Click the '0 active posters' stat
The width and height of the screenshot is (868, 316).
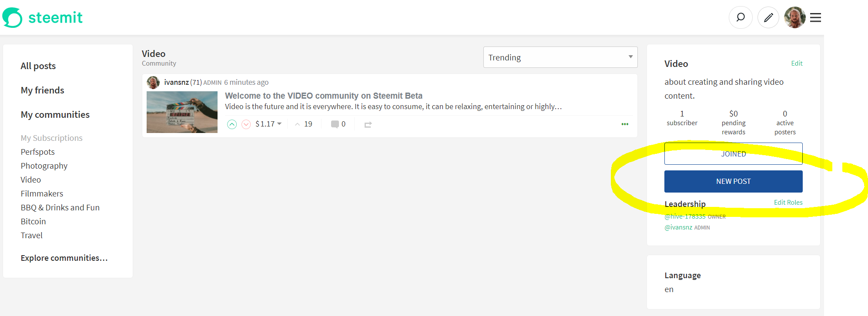click(x=785, y=123)
